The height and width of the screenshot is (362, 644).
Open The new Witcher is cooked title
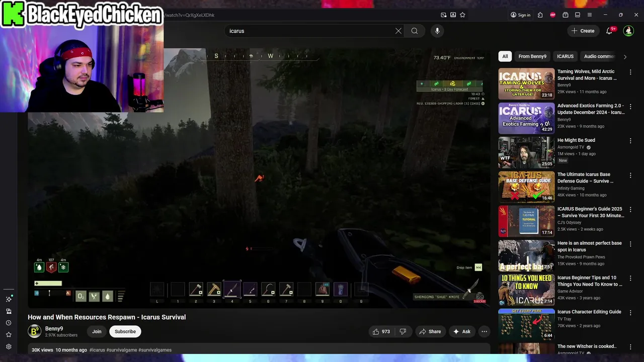click(587, 346)
